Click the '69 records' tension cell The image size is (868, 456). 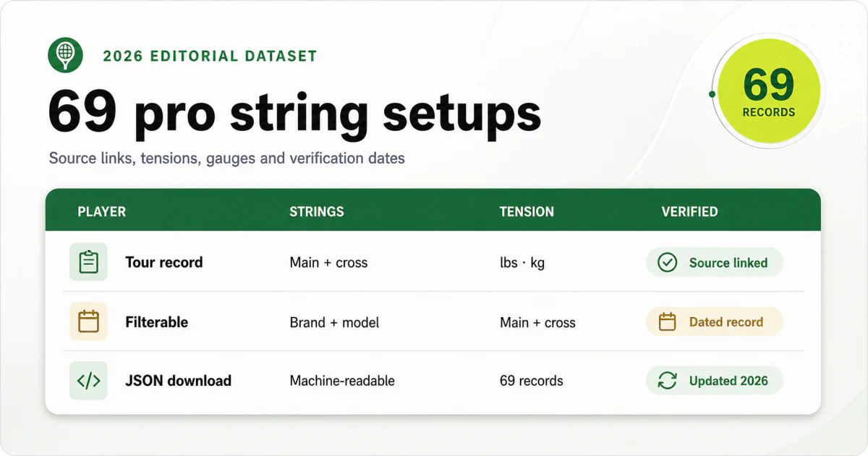pos(532,381)
